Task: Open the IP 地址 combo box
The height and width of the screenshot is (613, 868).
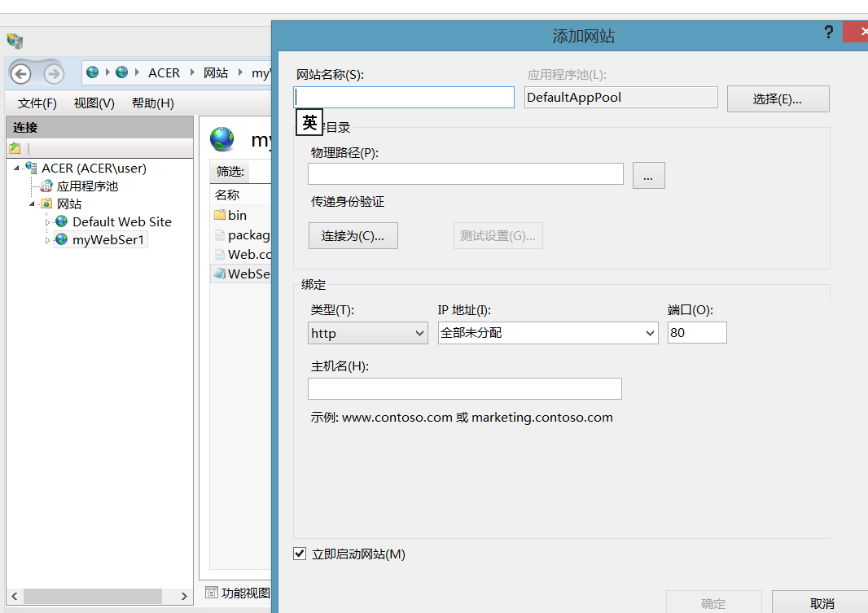Action: [548, 333]
